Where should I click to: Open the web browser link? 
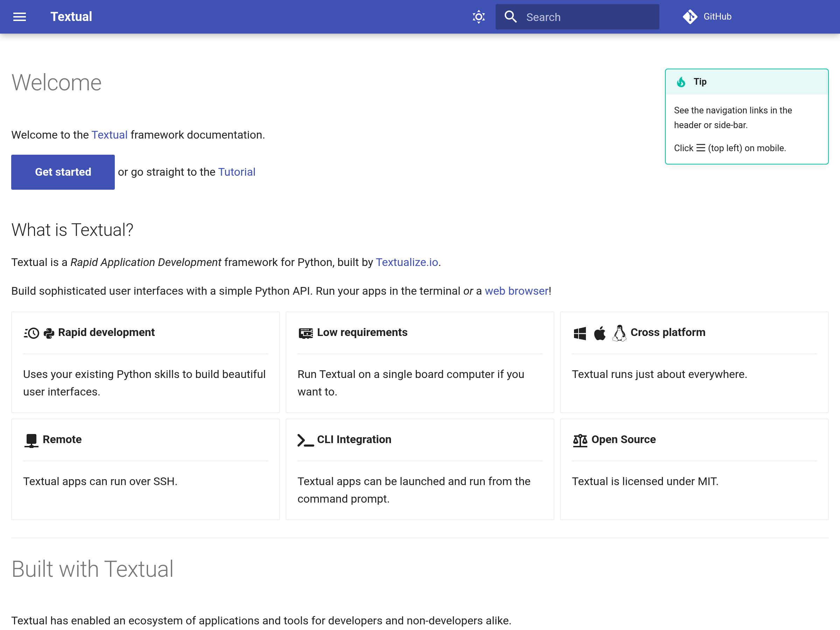[x=517, y=291]
